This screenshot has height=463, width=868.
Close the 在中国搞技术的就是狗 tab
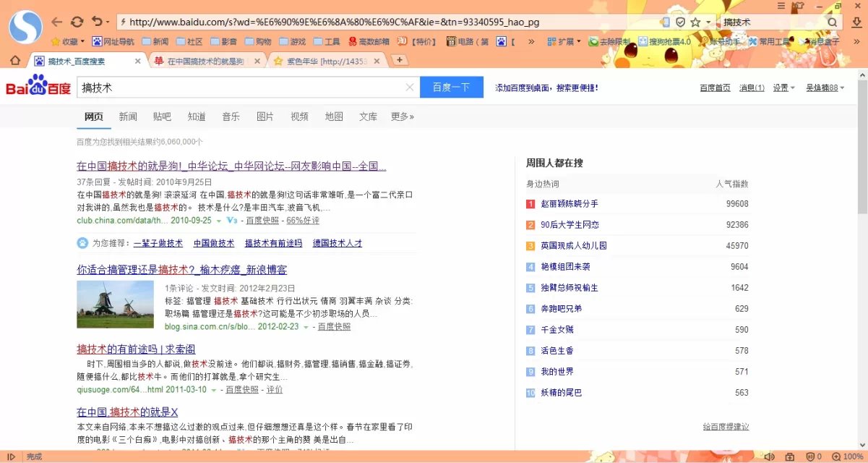[x=259, y=61]
